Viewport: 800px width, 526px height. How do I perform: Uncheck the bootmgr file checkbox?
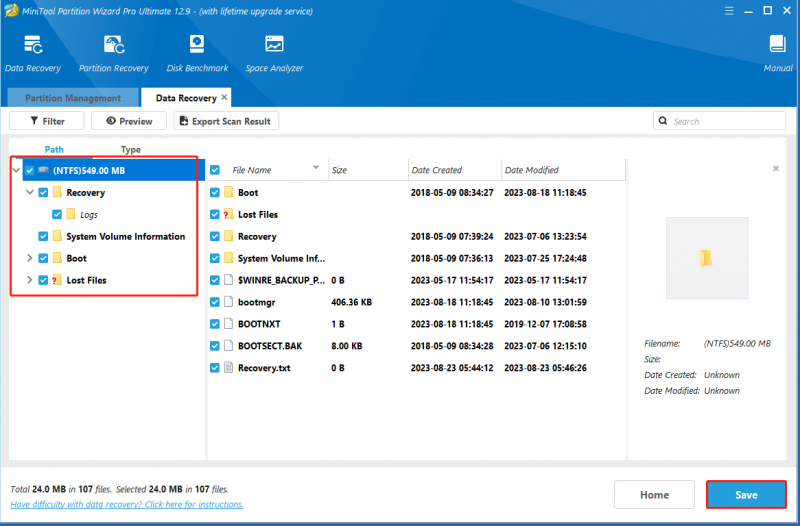click(215, 302)
